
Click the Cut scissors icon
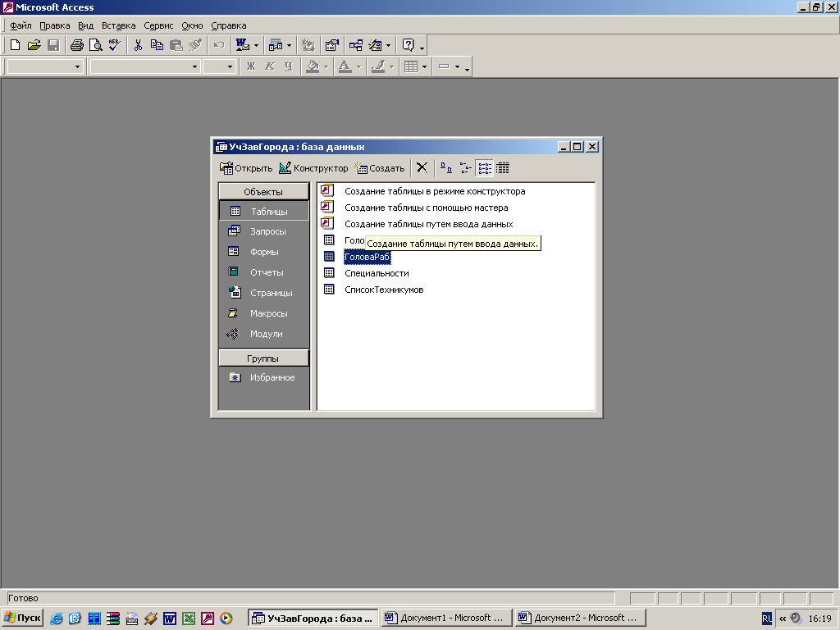click(x=138, y=46)
